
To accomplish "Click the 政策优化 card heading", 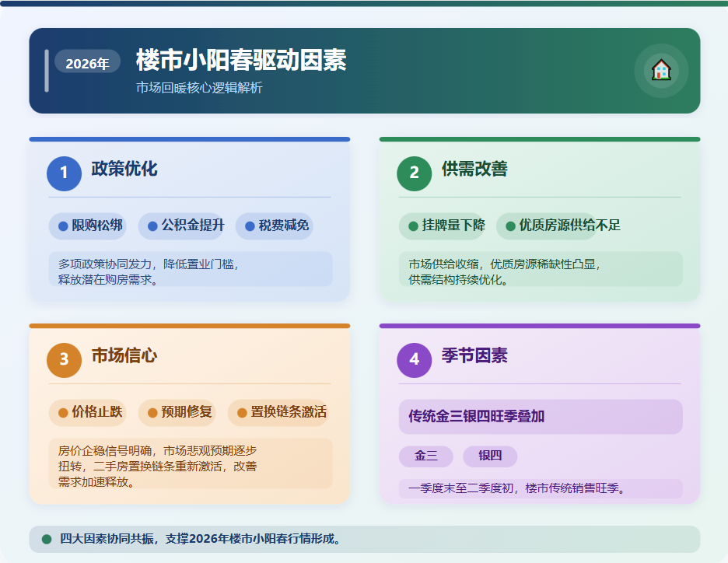I will [124, 169].
